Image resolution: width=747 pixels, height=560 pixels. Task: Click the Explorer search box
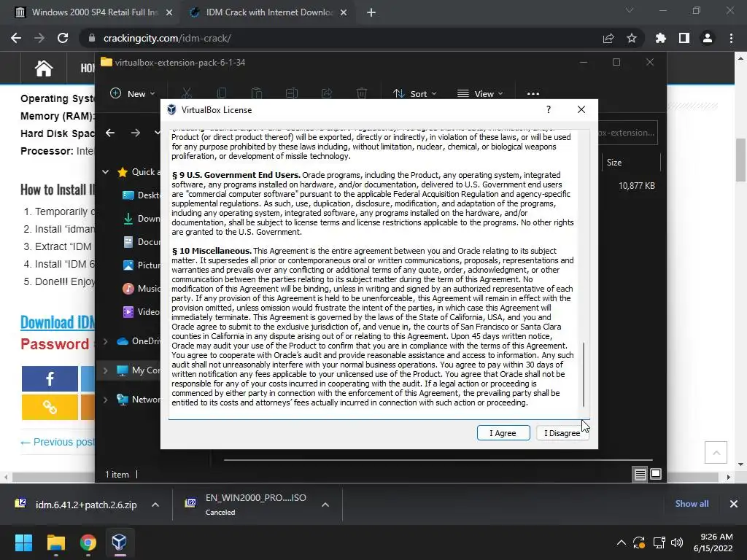click(628, 133)
